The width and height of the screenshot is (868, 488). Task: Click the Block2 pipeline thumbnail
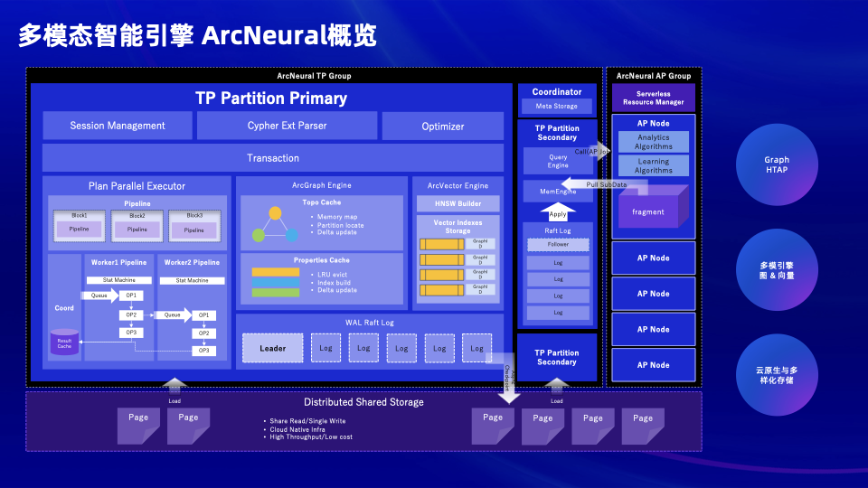click(x=137, y=226)
